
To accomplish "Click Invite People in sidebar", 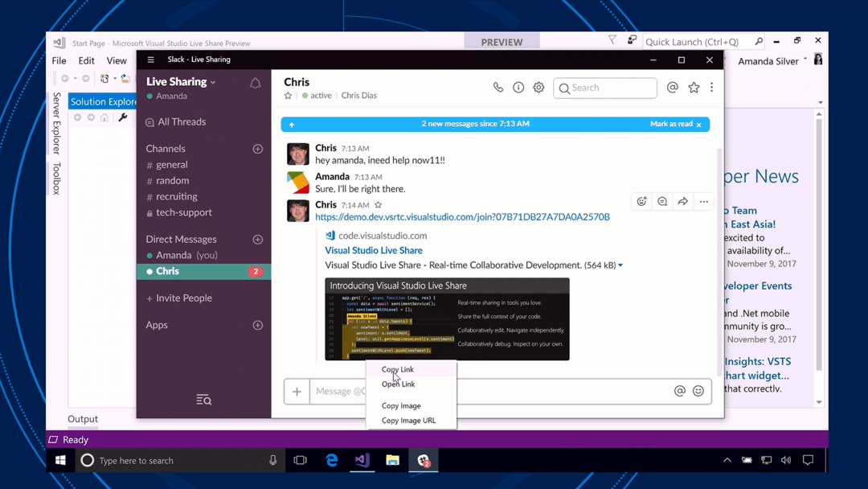I will click(x=184, y=298).
